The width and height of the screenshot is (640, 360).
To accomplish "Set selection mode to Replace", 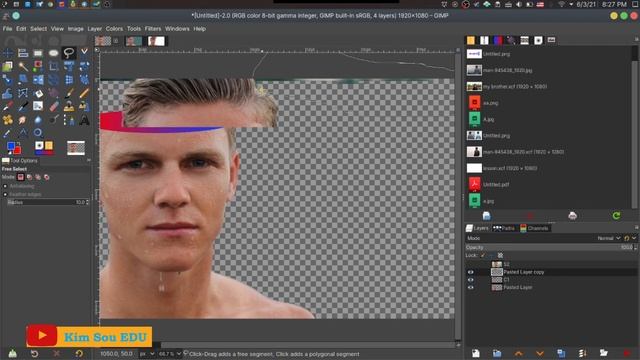I will tap(20, 177).
